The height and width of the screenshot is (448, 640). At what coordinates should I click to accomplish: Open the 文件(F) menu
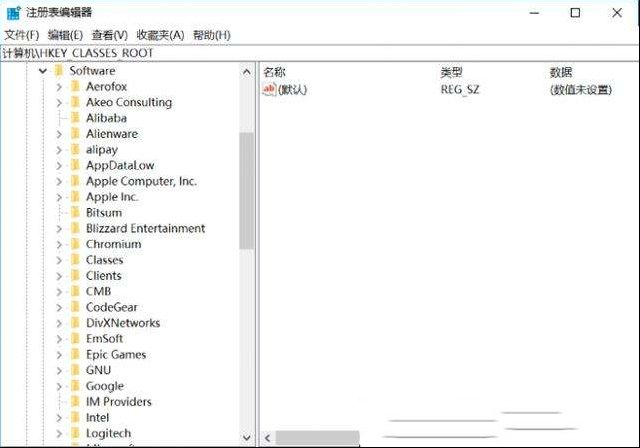[22, 35]
